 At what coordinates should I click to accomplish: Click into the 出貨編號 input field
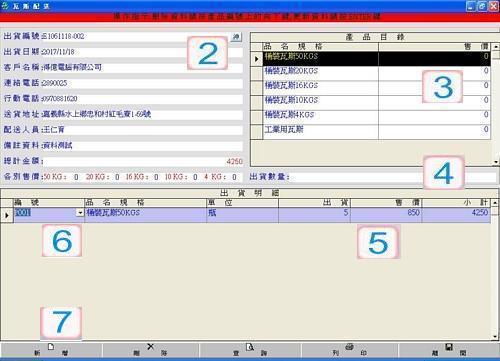tap(136, 36)
